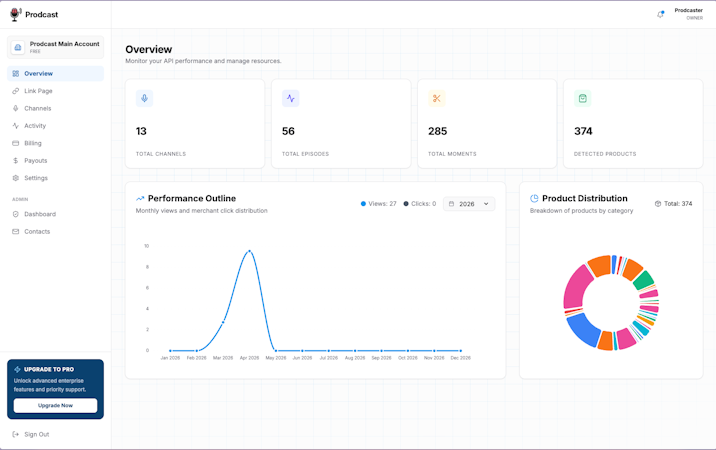The width and height of the screenshot is (716, 450).
Task: Click the Overview page heading
Action: pos(149,49)
